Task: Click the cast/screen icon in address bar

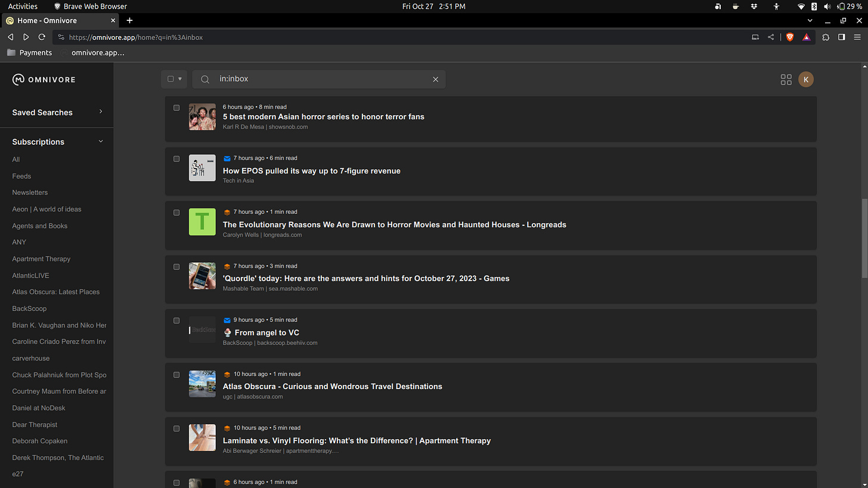Action: tap(755, 37)
